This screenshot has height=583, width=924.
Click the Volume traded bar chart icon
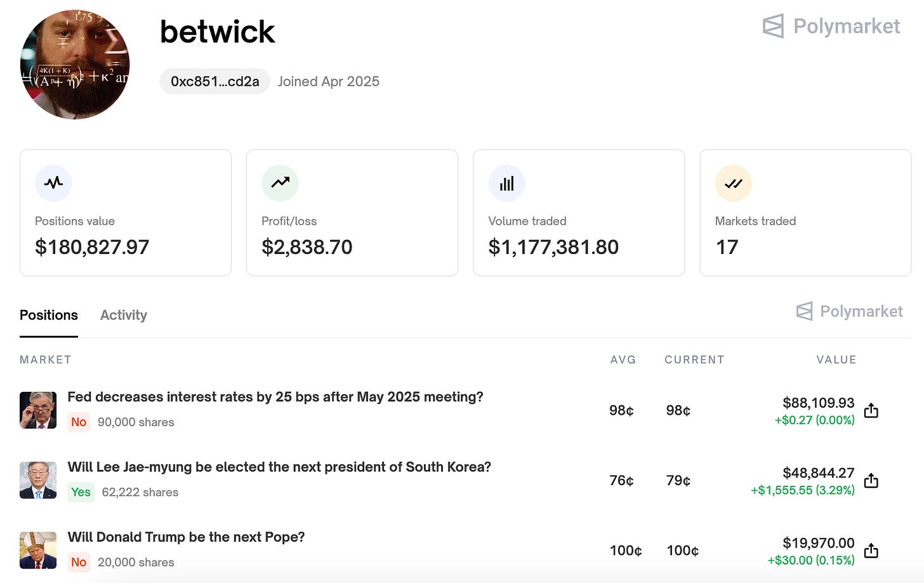506,184
